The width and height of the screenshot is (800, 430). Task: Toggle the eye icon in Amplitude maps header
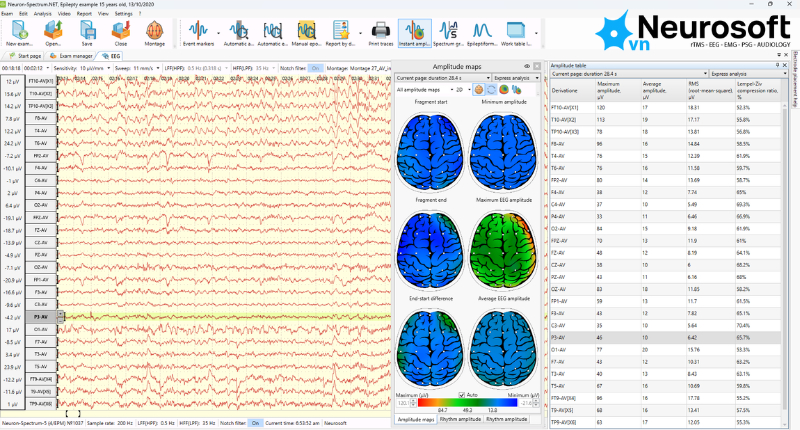527,66
